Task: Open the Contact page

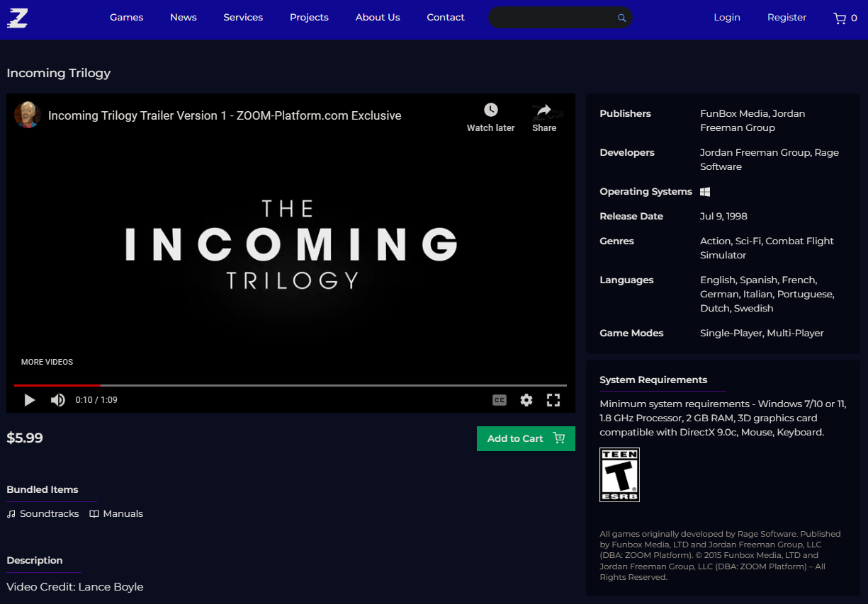Action: (x=446, y=18)
